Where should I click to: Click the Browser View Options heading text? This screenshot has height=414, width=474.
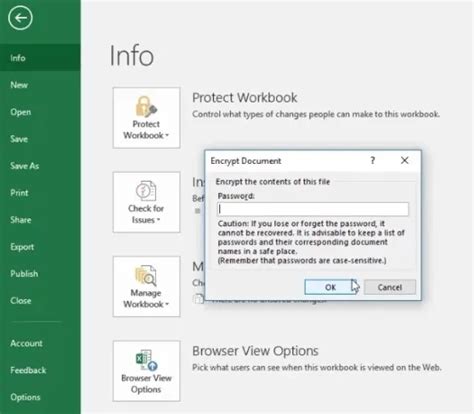255,351
